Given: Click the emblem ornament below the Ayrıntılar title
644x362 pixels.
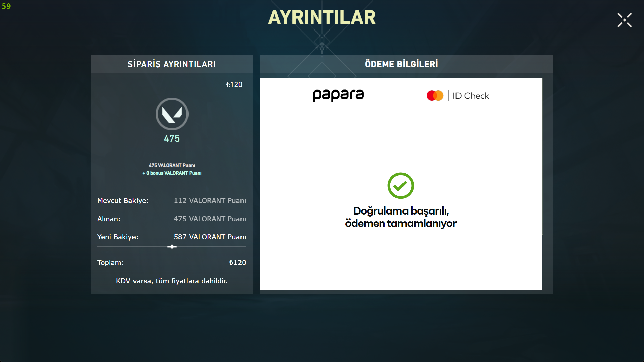Looking at the screenshot, I should pyautogui.click(x=322, y=44).
